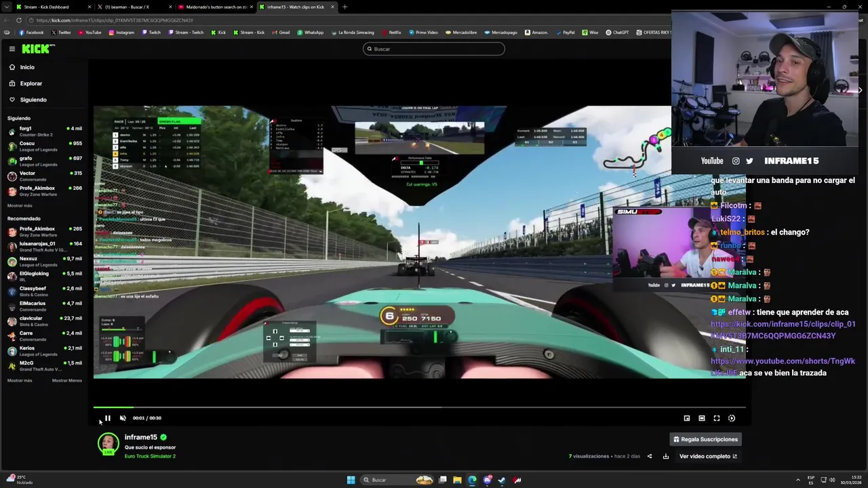Open the inframe15 channel name link
Screen dimensions: 868x488
point(140,437)
